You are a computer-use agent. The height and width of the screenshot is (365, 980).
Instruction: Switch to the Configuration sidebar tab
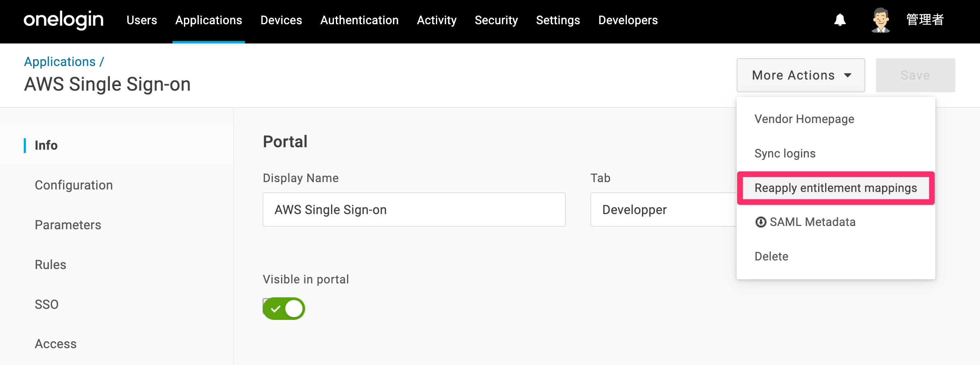click(74, 185)
